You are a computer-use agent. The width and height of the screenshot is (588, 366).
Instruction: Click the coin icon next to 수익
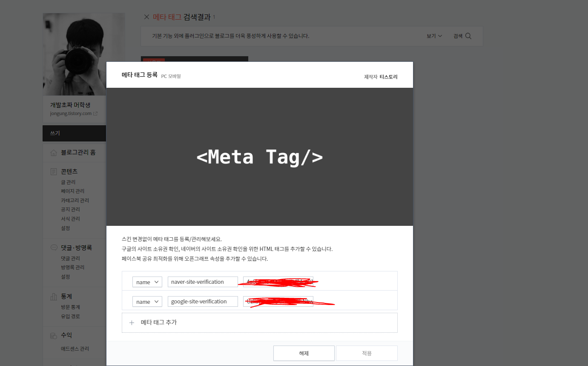54,335
